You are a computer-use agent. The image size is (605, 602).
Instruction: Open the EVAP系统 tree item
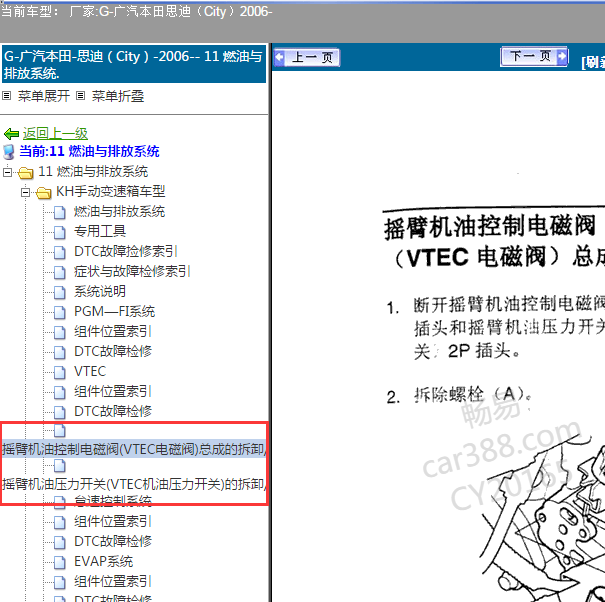click(103, 561)
